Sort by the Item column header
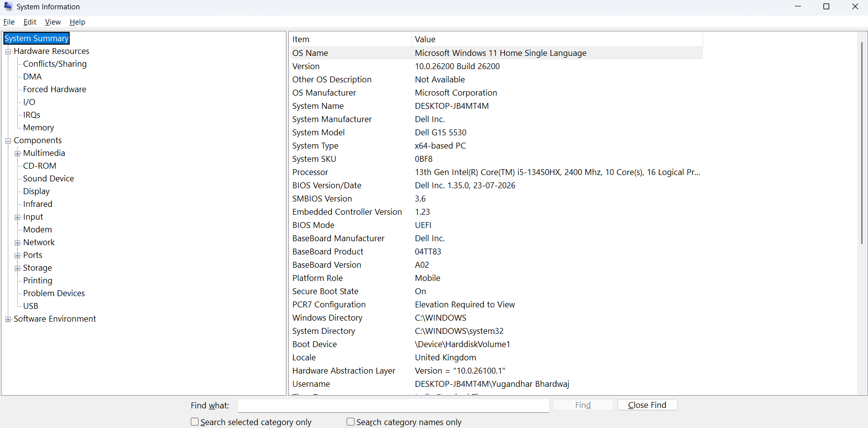 pyautogui.click(x=350, y=39)
